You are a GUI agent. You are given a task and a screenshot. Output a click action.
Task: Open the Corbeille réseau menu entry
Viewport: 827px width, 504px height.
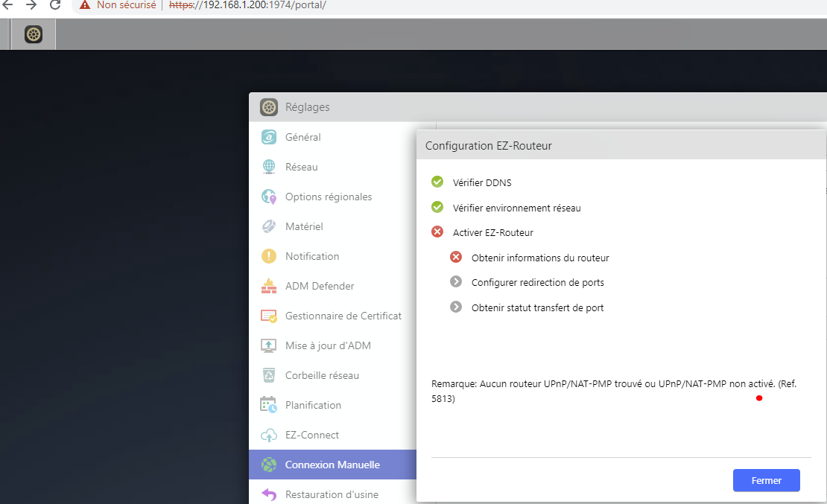click(321, 375)
